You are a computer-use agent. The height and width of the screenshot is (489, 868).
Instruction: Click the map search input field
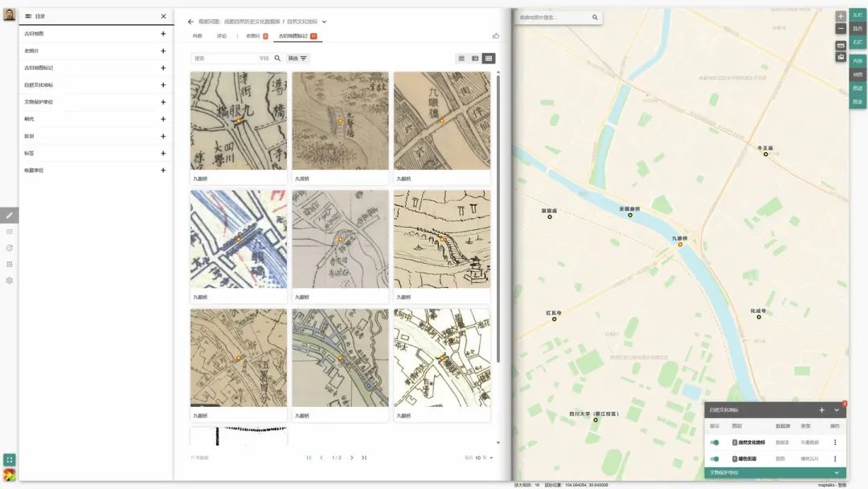tap(555, 17)
